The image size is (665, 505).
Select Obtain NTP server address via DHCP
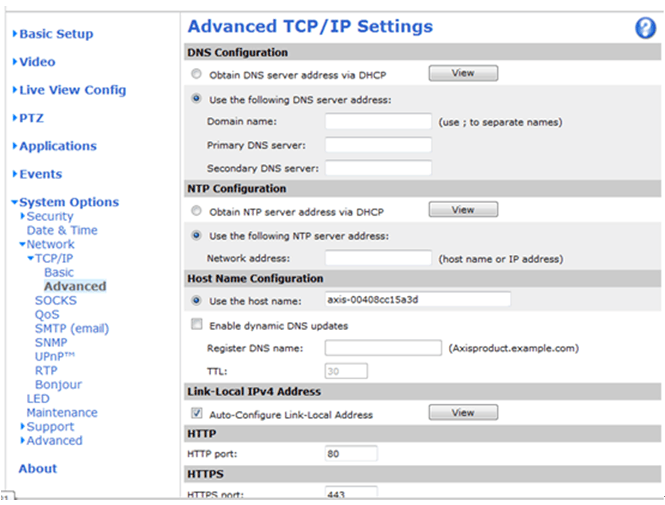[196, 212]
